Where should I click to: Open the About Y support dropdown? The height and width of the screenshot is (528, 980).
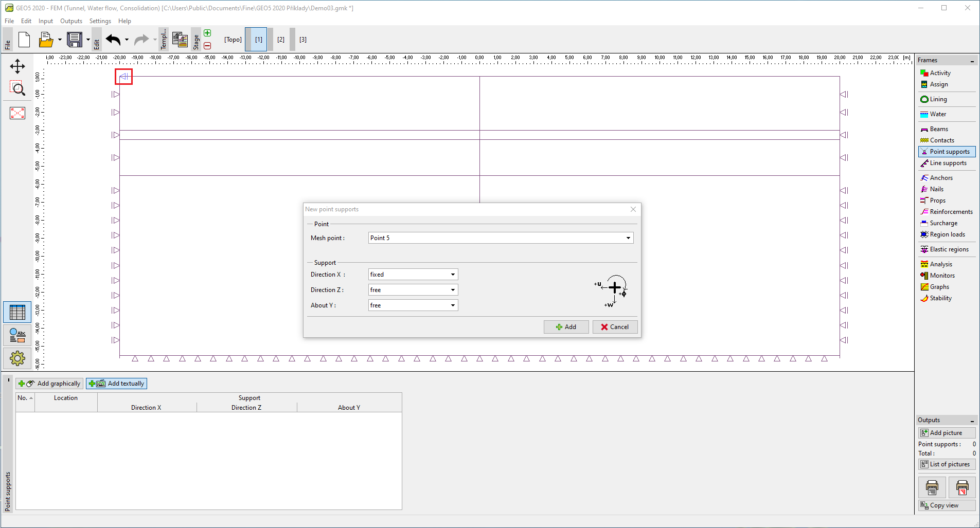(x=453, y=305)
